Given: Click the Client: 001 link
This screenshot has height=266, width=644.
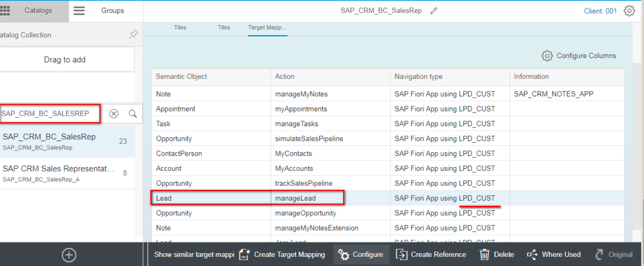Looking at the screenshot, I should click(600, 11).
